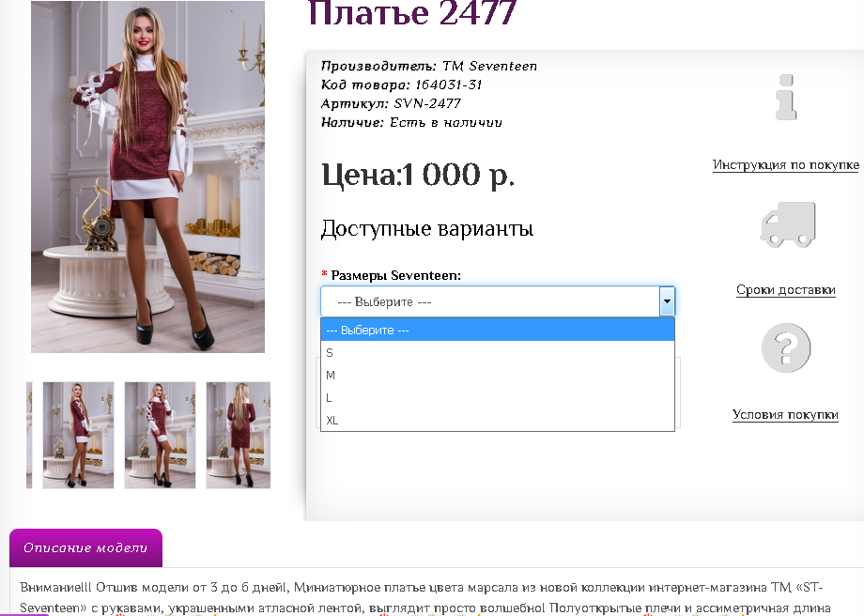Click the info icon above purchase instructions
Screen dimensions: 864x616
point(786,98)
